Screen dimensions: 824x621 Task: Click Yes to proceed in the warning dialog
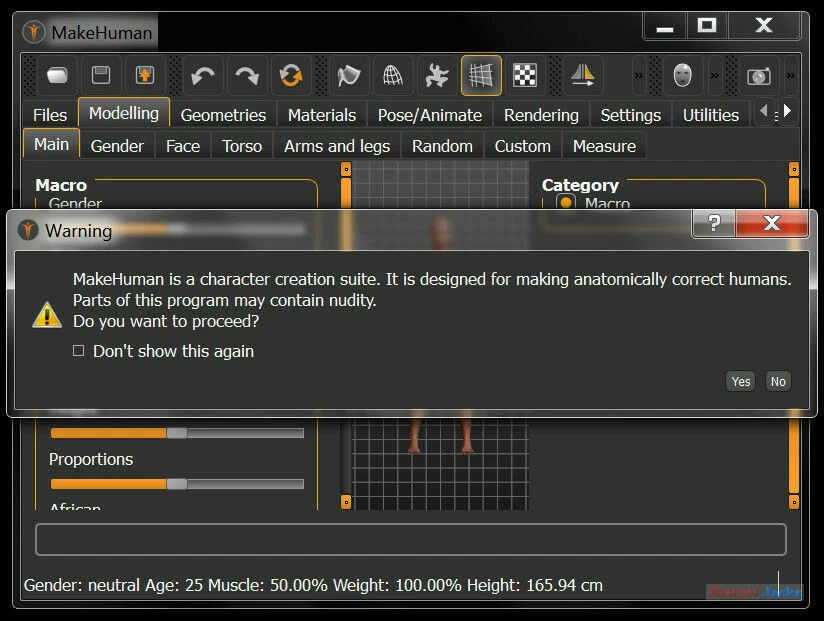point(740,381)
